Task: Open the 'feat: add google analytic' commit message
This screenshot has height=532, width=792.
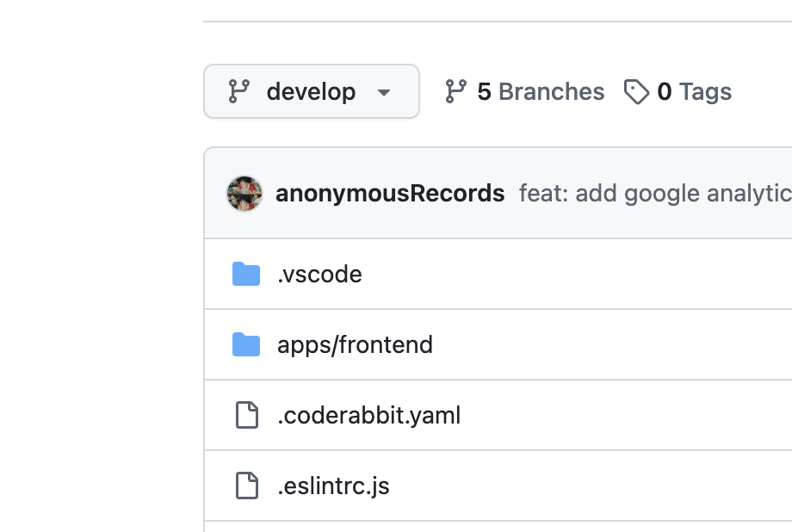Action: pyautogui.click(x=655, y=194)
